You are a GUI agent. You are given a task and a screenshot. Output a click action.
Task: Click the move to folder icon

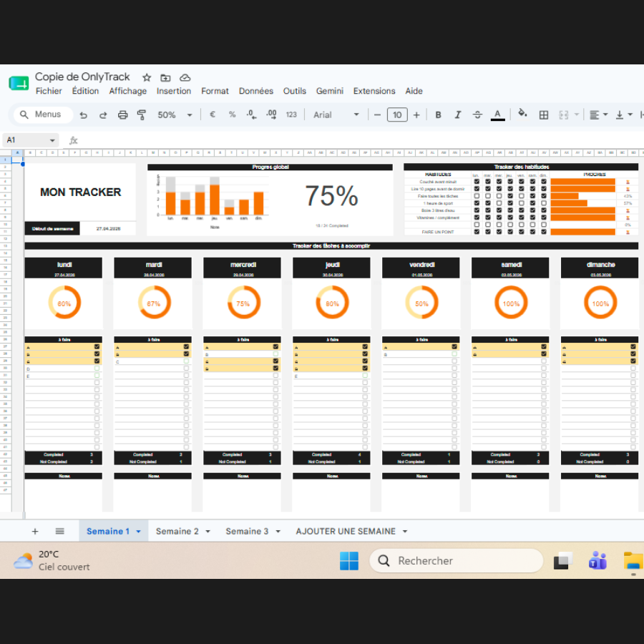point(165,77)
